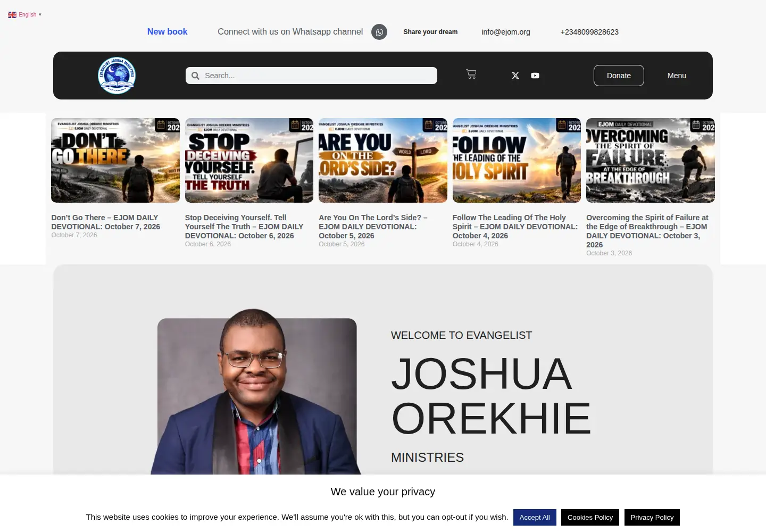Click the Joshua Orekhie portrait photo
The image size is (766, 532).
coord(256,393)
